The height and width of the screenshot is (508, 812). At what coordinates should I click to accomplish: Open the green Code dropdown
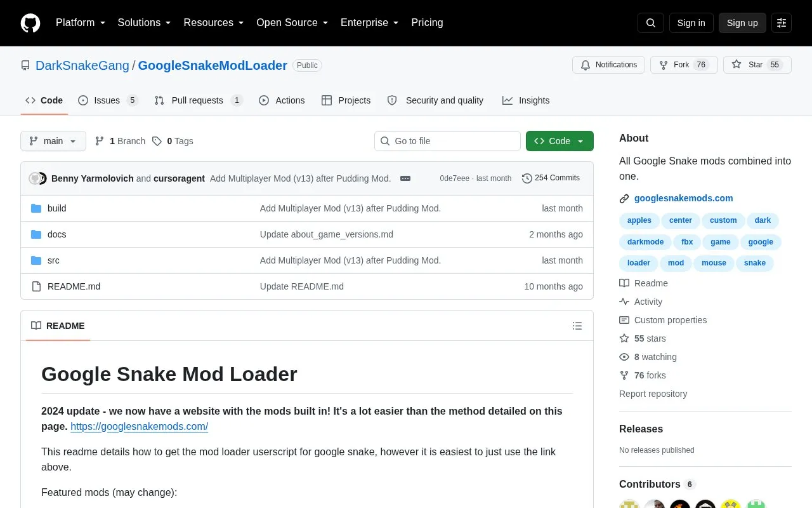point(560,141)
